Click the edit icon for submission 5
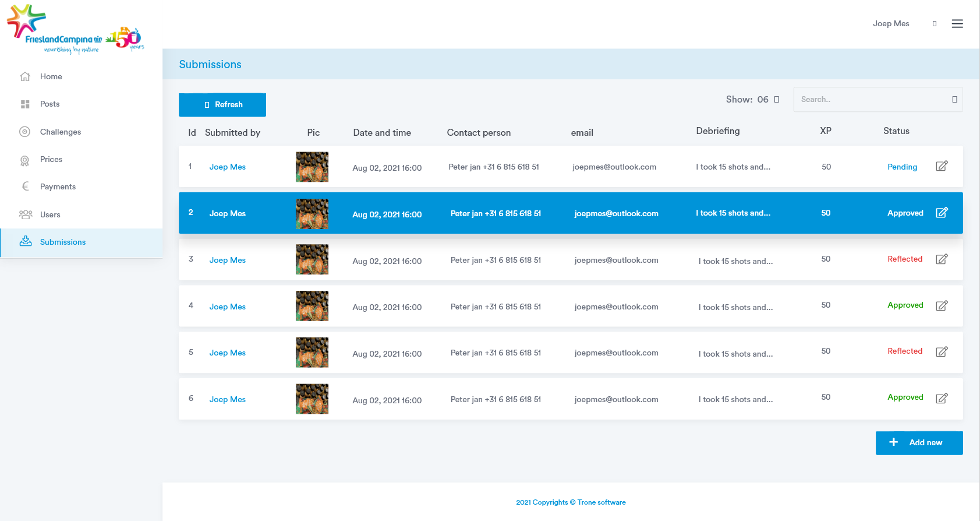Screen dimensions: 980x521 tap(941, 352)
